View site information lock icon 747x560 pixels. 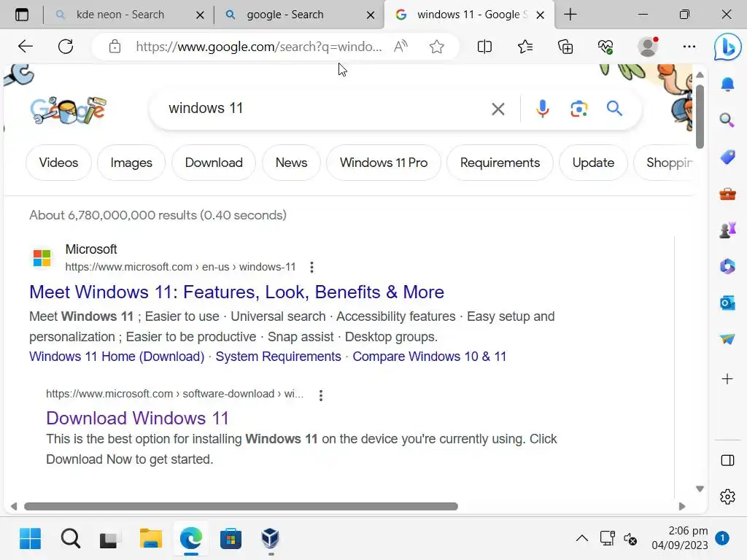[x=115, y=47]
